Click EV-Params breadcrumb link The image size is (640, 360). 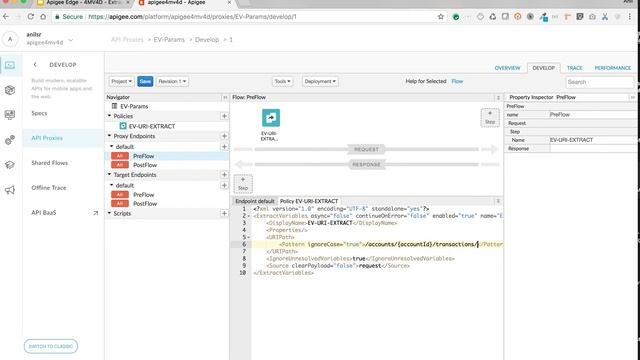pyautogui.click(x=169, y=40)
